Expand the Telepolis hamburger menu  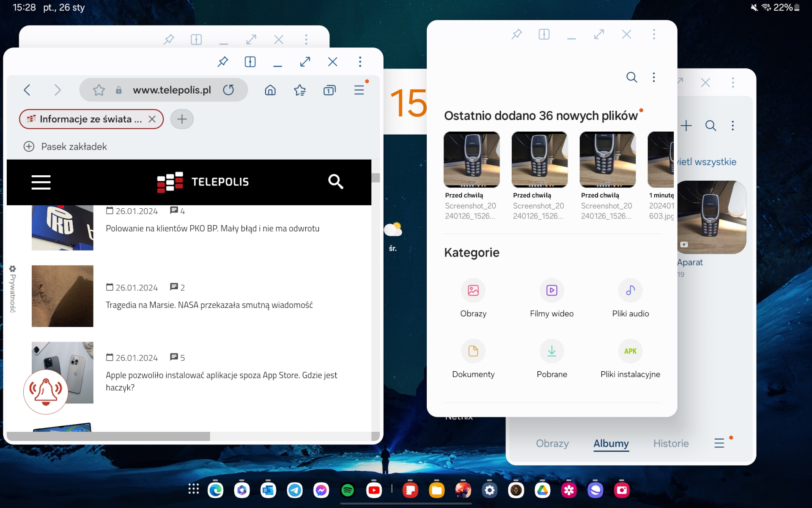[41, 182]
